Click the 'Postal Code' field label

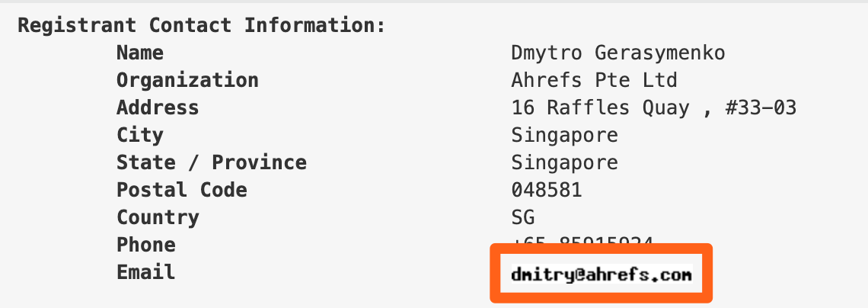coord(181,190)
